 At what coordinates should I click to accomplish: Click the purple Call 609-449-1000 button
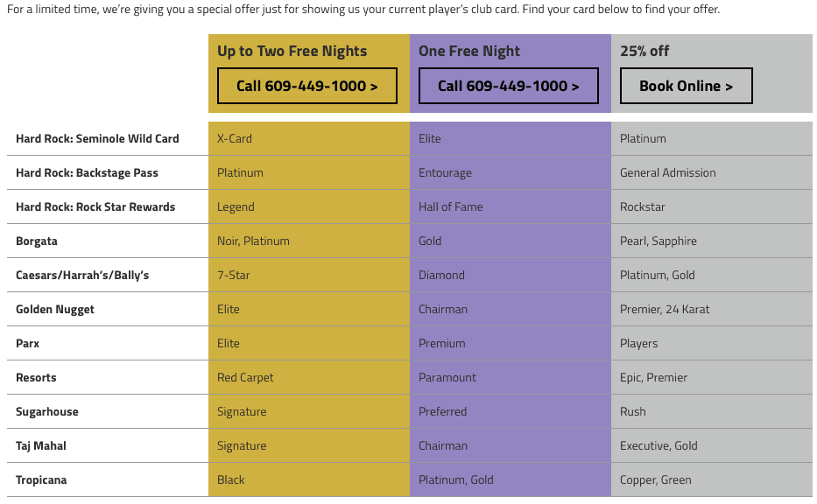509,86
